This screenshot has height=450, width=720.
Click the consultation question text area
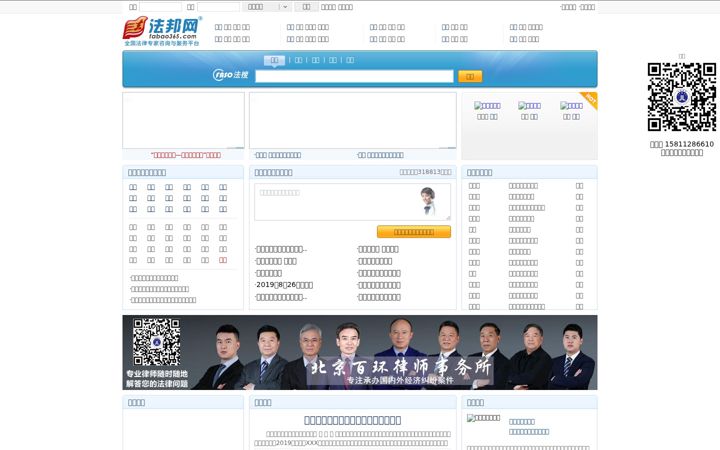point(352,202)
